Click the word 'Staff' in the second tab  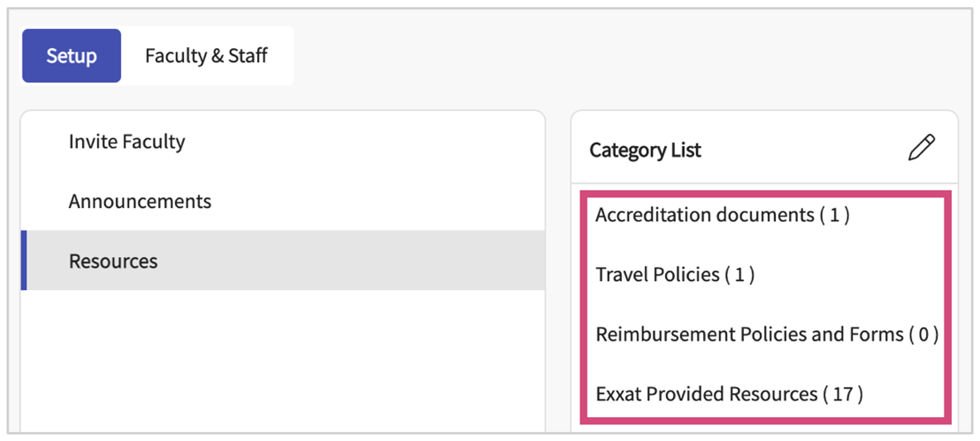pyautogui.click(x=248, y=56)
